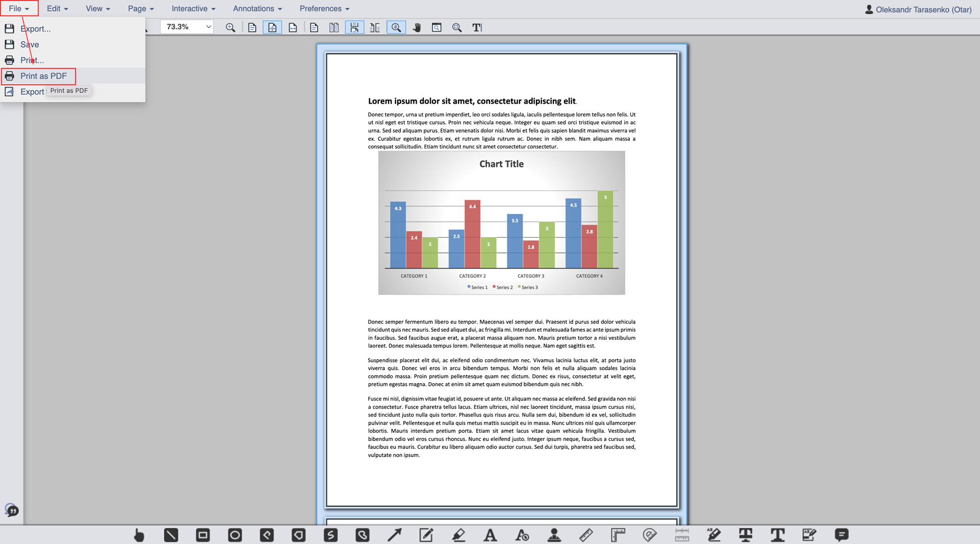Select the hand pan tool in top toolbar
980x544 pixels.
pos(416,28)
